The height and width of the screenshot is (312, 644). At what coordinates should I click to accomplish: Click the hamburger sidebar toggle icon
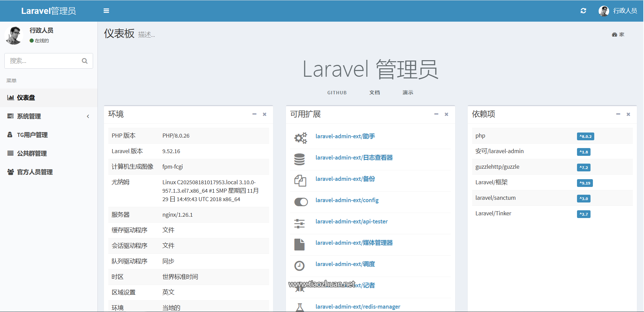coord(106,11)
